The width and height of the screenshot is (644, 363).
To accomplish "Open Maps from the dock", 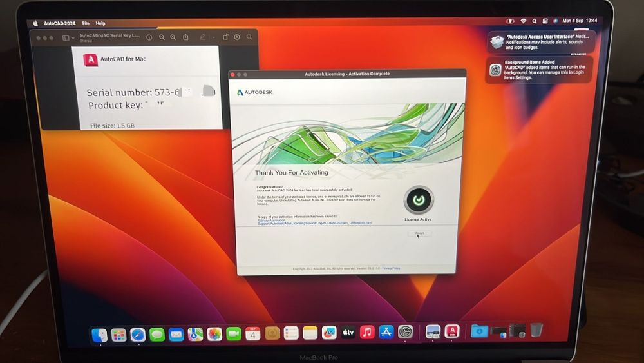I will [196, 334].
